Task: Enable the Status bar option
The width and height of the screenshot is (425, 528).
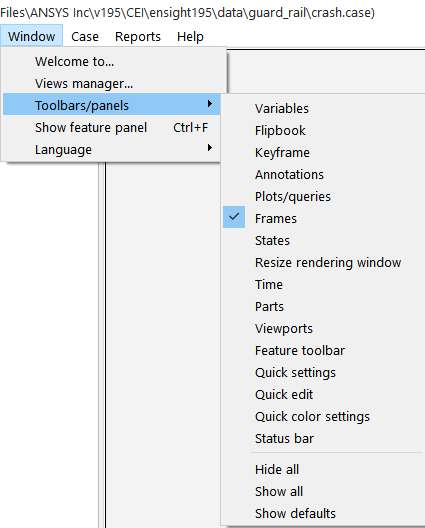Action: click(323, 438)
